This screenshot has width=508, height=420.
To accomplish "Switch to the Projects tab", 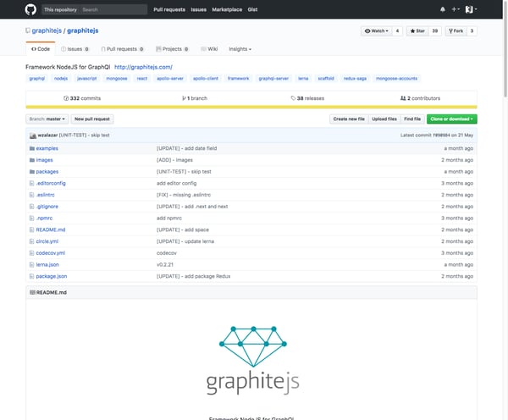I will pyautogui.click(x=172, y=49).
